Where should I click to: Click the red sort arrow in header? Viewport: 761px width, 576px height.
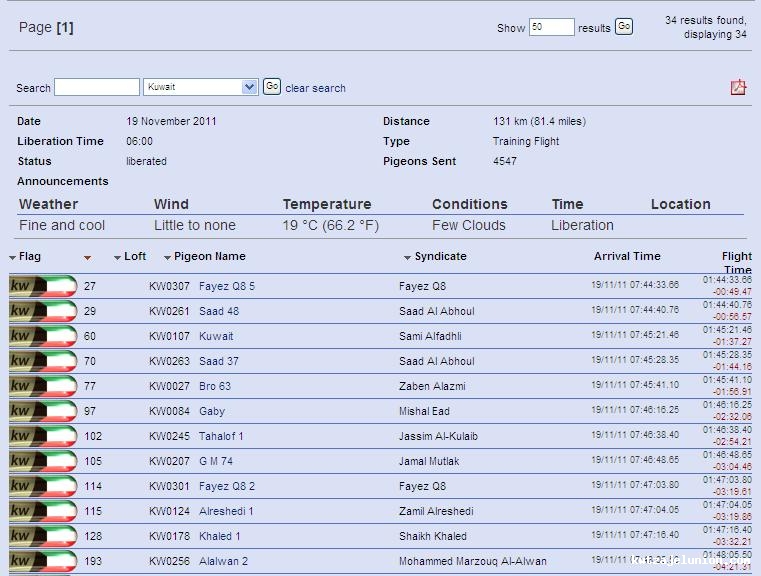88,258
